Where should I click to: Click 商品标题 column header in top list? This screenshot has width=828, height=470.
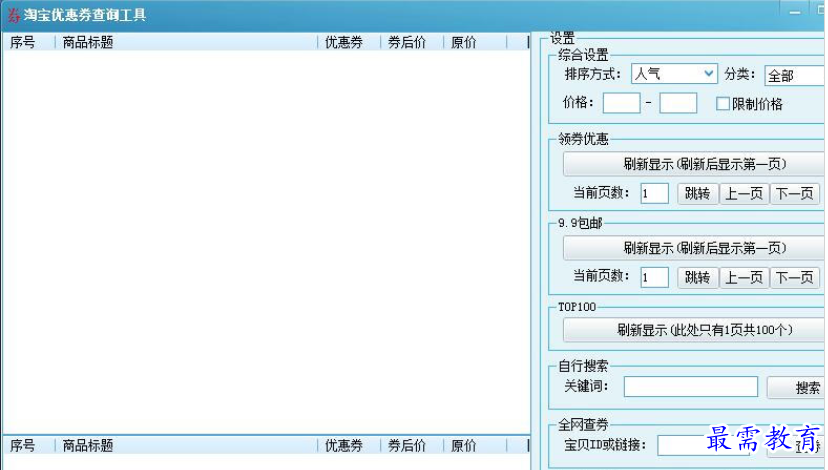tap(186, 42)
